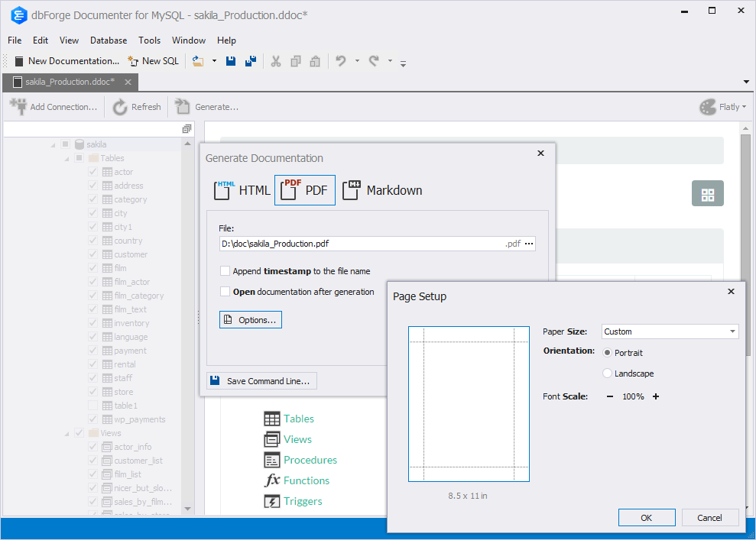Viewport: 756px width, 540px height.
Task: Click the Cut scissors icon
Action: (276, 61)
